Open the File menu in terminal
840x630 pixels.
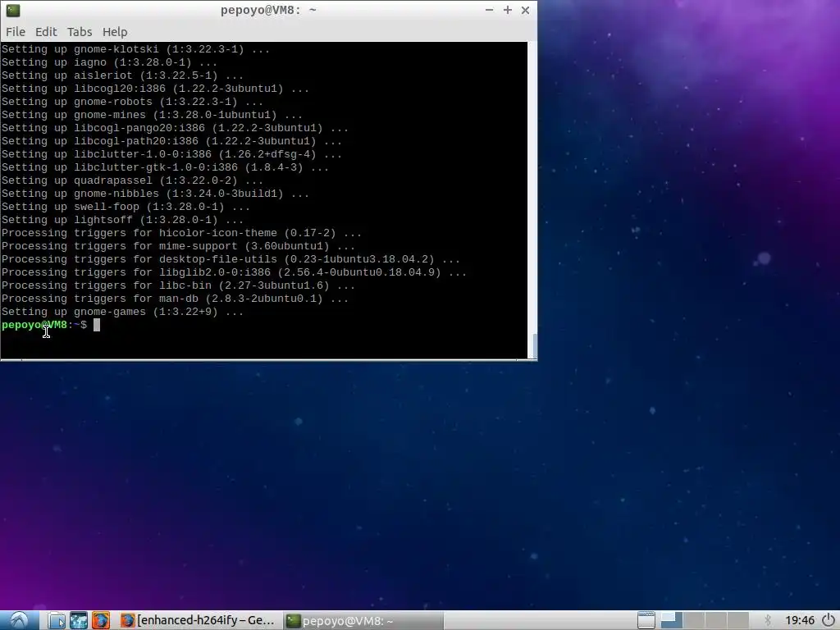click(x=16, y=32)
